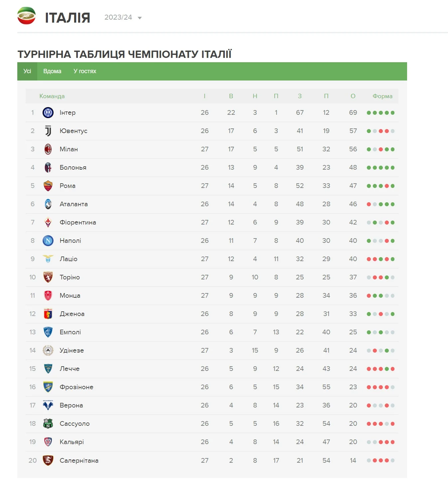Click Інтер's last green form dot

tap(393, 113)
